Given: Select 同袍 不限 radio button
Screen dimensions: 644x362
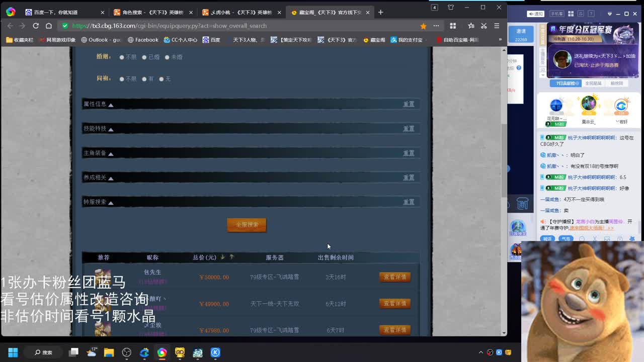Looking at the screenshot, I should point(122,79).
